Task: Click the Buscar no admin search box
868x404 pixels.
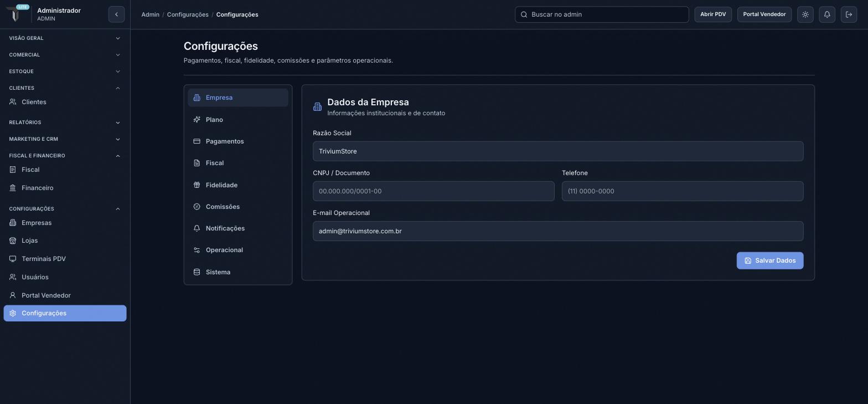Action: (x=602, y=14)
